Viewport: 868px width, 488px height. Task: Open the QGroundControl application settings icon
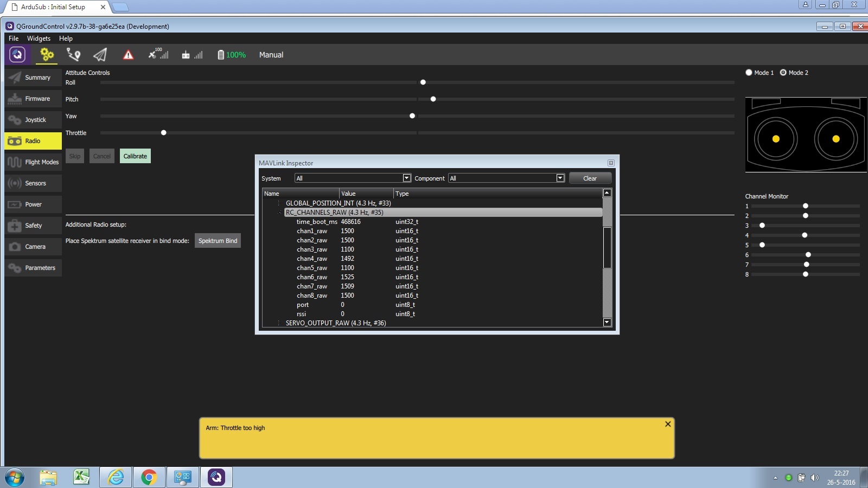[17, 54]
